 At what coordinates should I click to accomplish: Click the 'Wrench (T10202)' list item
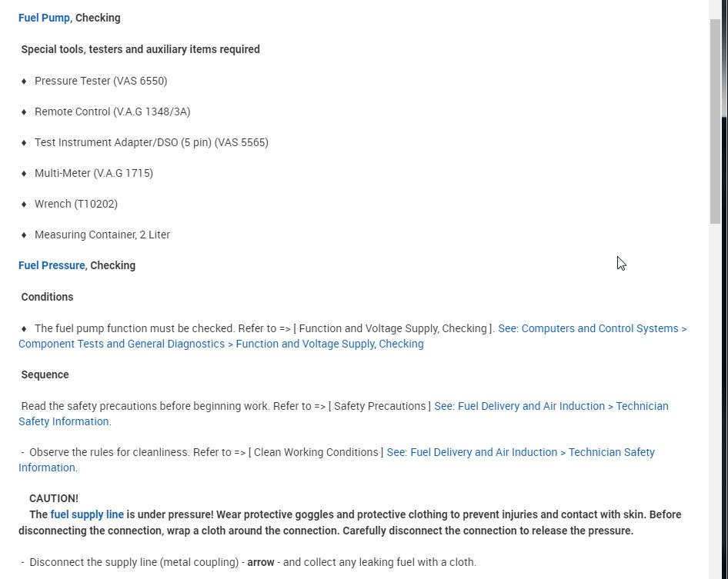coord(76,204)
